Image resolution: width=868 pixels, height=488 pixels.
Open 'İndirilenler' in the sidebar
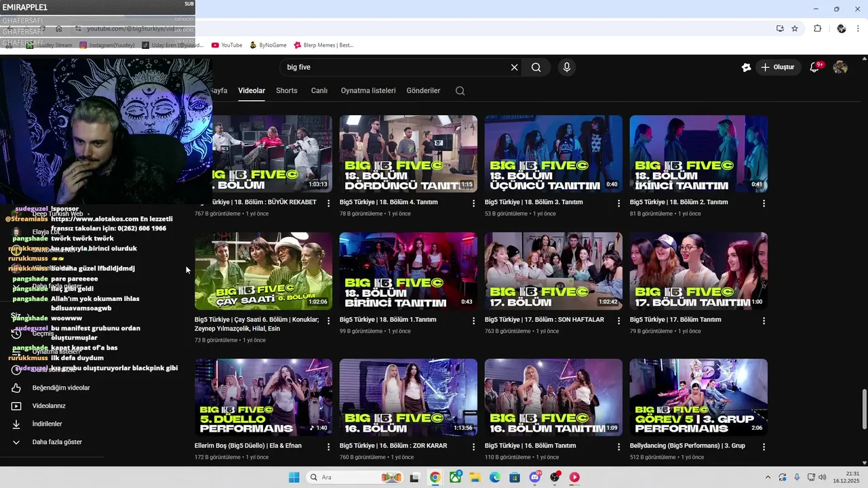coord(47,424)
